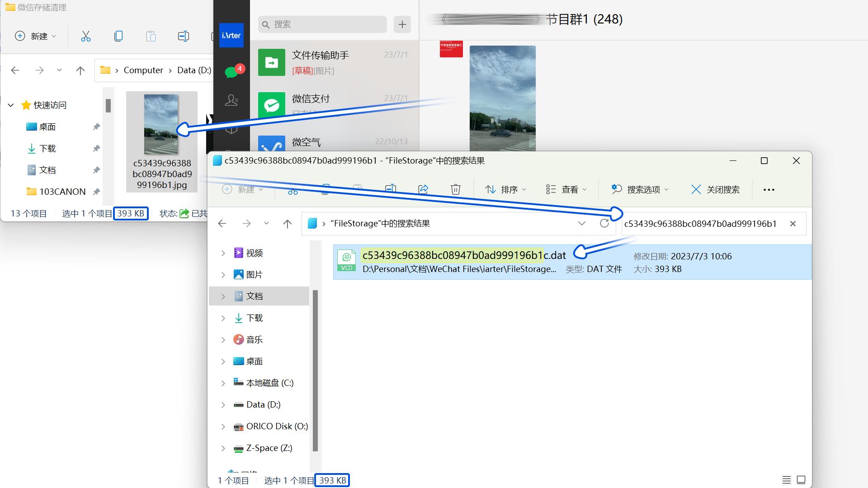Delete the .dat file using trash icon
Viewport: 868px width, 488px height.
pyautogui.click(x=455, y=189)
